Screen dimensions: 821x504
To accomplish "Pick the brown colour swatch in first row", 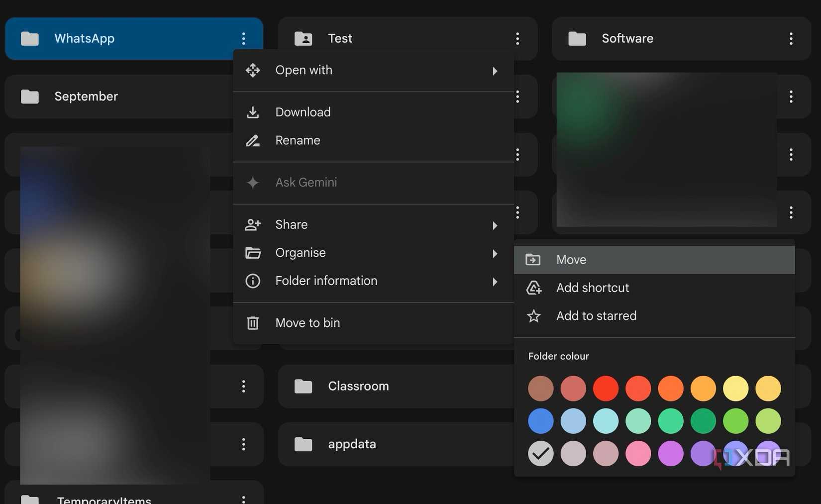I will [541, 389].
